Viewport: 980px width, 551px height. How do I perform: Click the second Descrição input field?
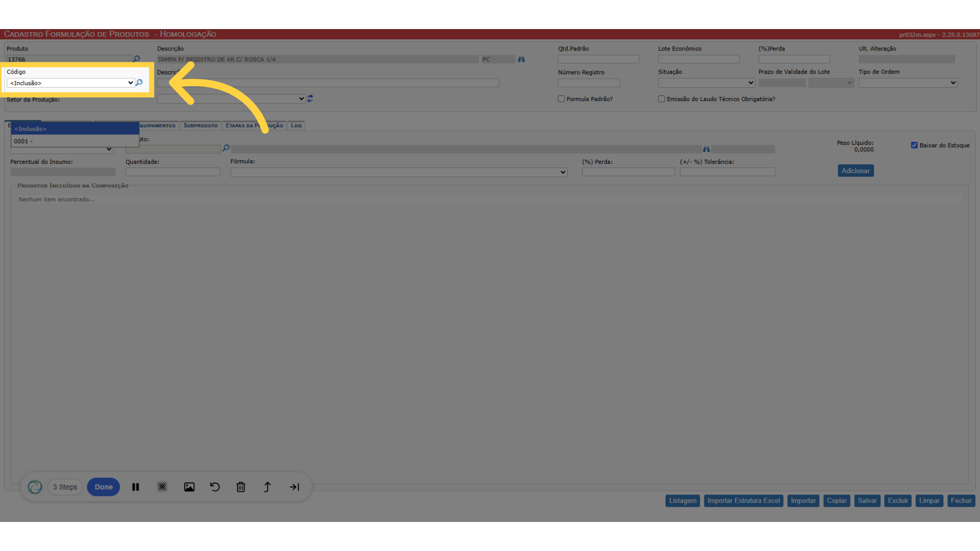[328, 83]
